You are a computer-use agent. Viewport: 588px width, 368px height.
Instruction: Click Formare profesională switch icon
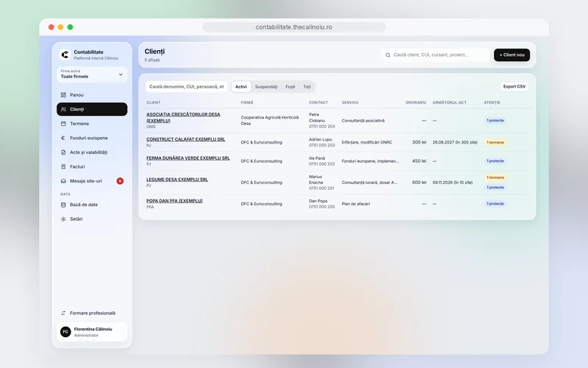point(63,313)
